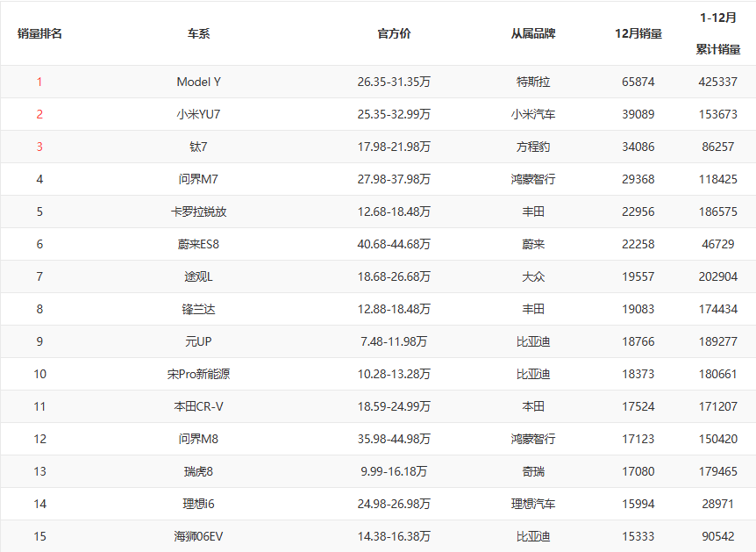Screen dimensions: 756x552
Task: Click price 24.98-26.98万
Action: 394,504
